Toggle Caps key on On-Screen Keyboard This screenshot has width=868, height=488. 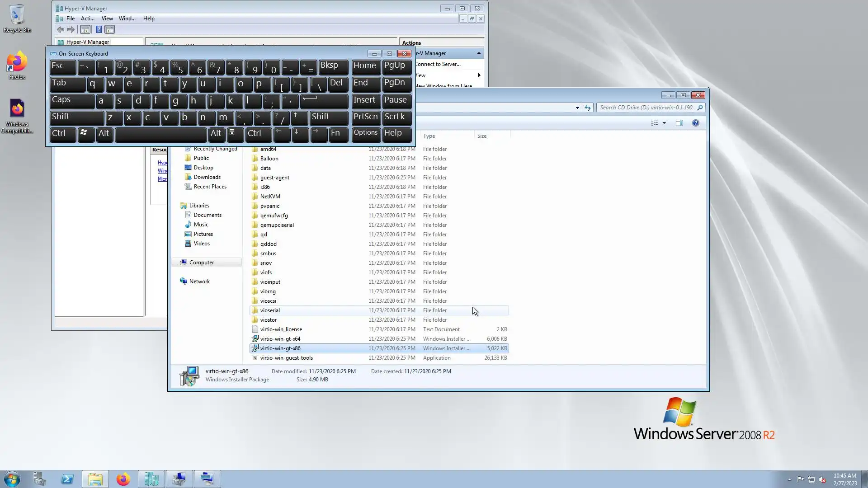(x=71, y=100)
